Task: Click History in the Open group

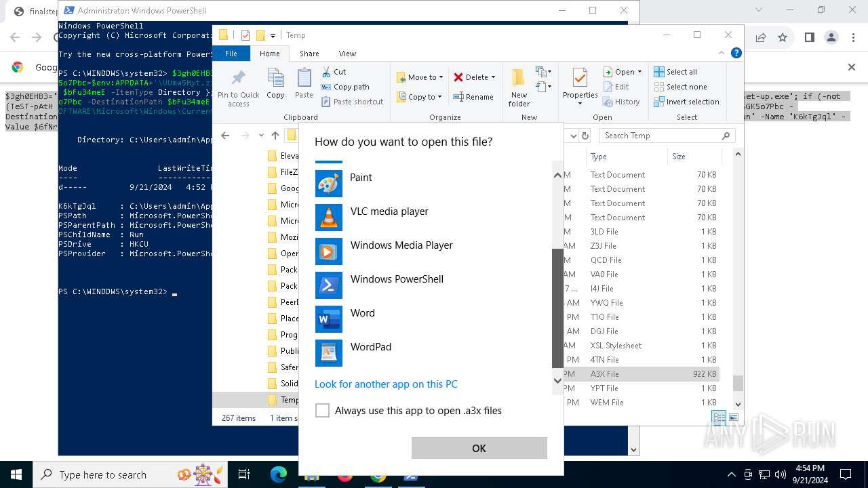Action: tap(621, 102)
